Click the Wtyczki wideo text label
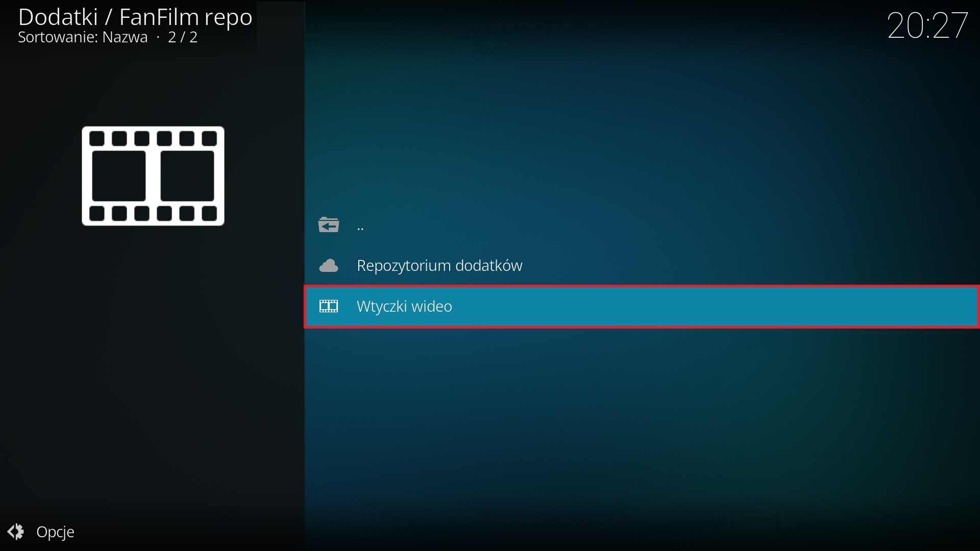This screenshot has width=980, height=551. tap(405, 306)
